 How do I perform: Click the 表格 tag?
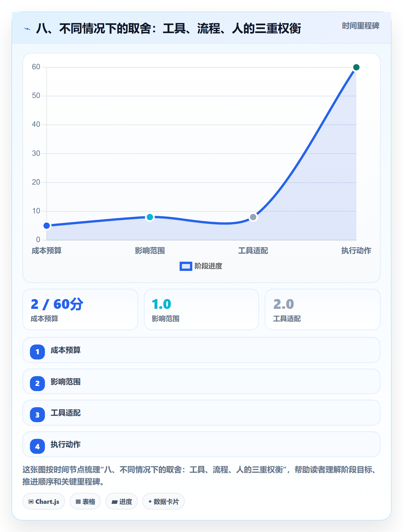pyautogui.click(x=85, y=502)
